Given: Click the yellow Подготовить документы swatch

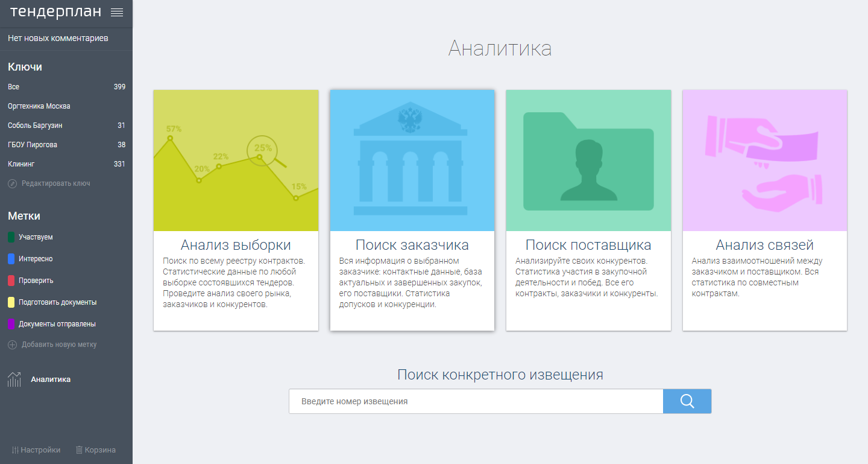Looking at the screenshot, I should pyautogui.click(x=10, y=302).
